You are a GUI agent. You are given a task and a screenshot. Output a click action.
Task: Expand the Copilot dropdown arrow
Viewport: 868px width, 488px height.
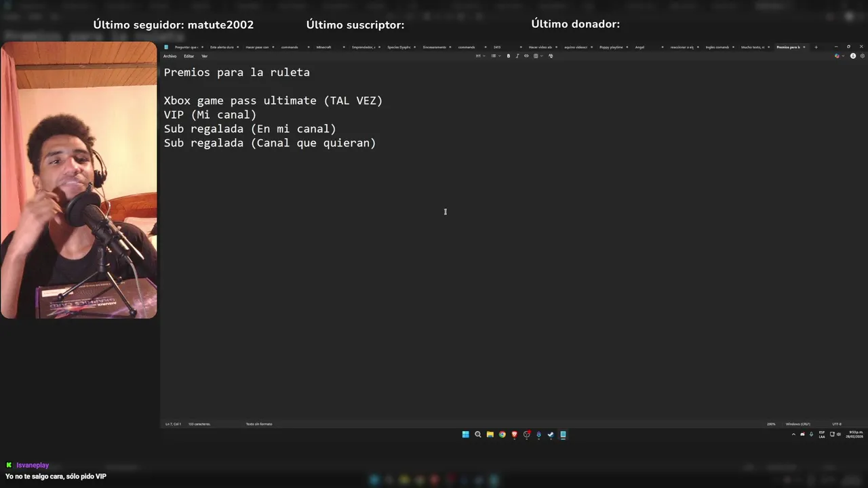843,56
